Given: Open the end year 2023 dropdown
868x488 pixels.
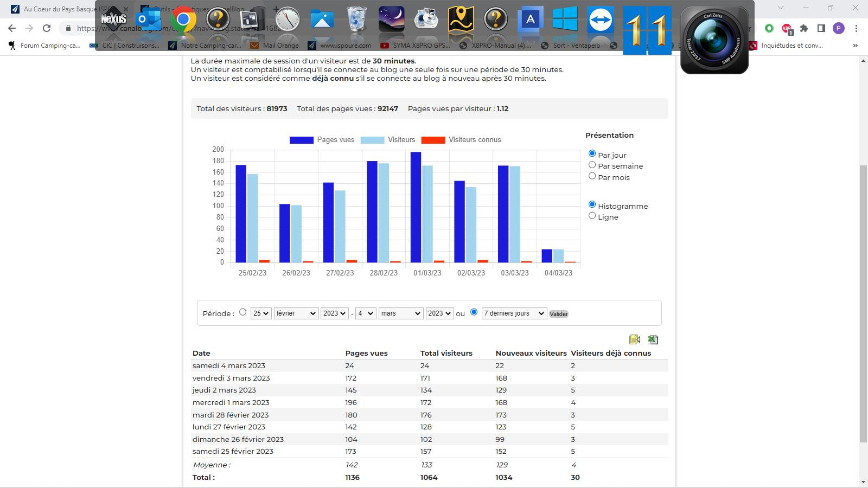Looking at the screenshot, I should pos(439,313).
